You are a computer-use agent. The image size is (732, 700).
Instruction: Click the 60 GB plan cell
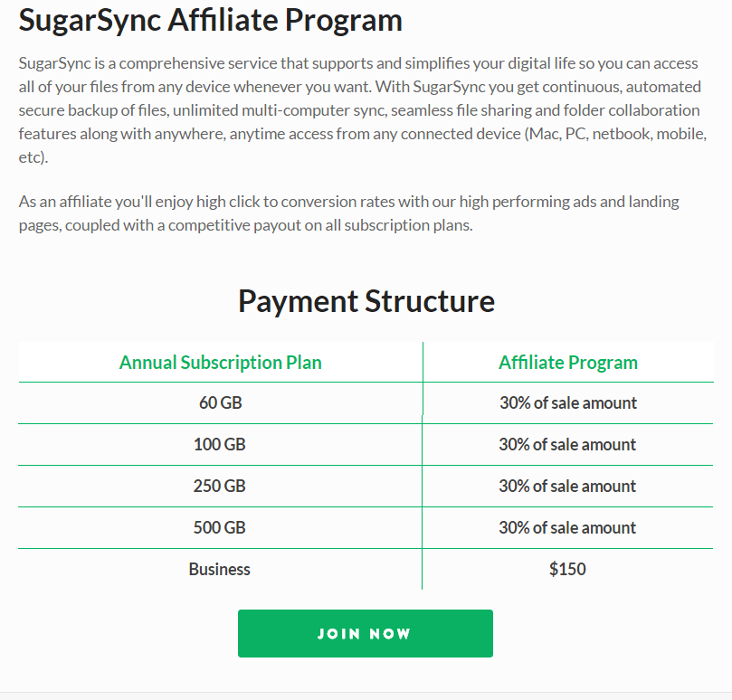(x=220, y=403)
